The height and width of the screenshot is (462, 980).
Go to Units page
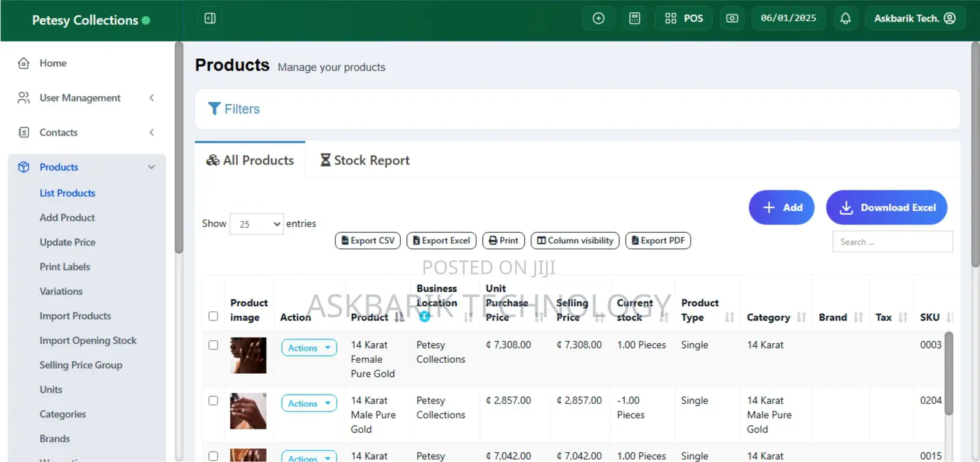coord(51,389)
